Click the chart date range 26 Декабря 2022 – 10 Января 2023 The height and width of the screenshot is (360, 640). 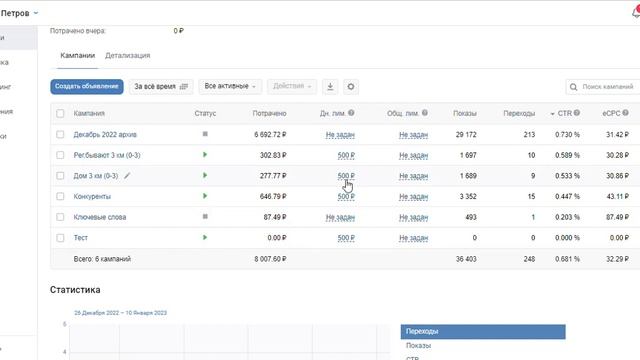[120, 313]
